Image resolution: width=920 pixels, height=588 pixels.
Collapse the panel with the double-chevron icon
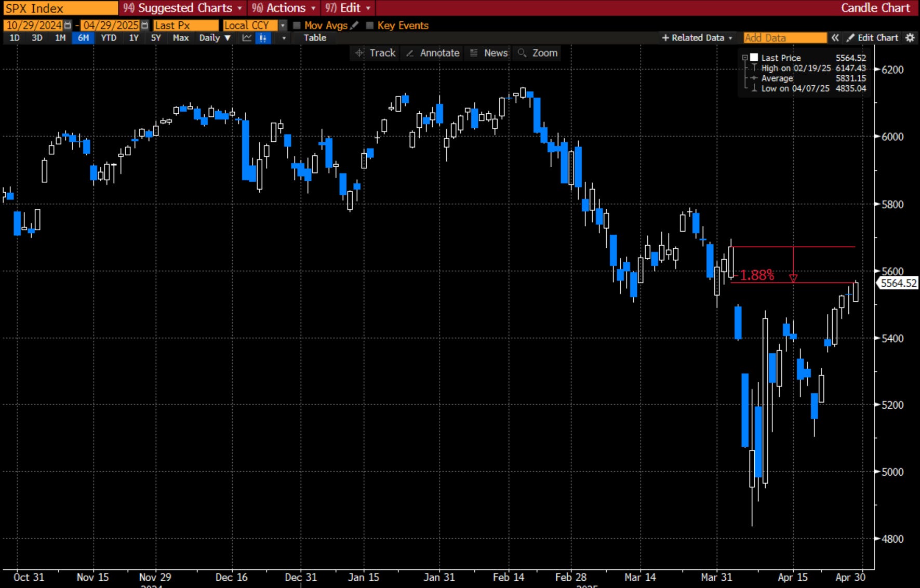click(835, 38)
